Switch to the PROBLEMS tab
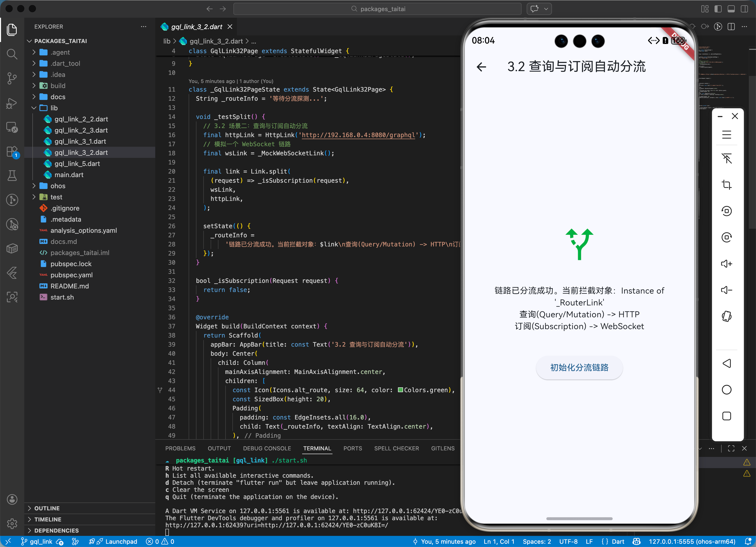Viewport: 756px width, 547px height. [x=180, y=448]
